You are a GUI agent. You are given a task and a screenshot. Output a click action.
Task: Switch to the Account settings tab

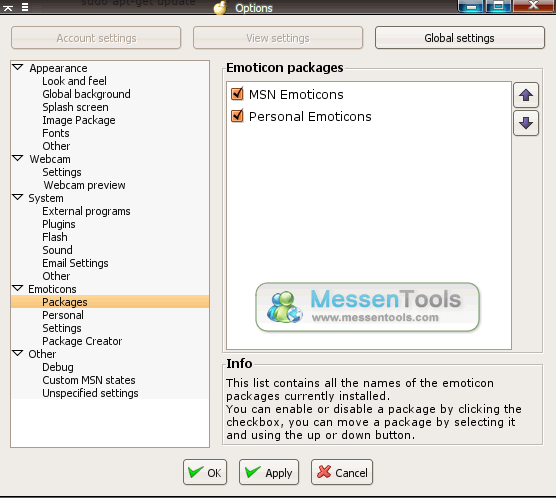[x=96, y=38]
